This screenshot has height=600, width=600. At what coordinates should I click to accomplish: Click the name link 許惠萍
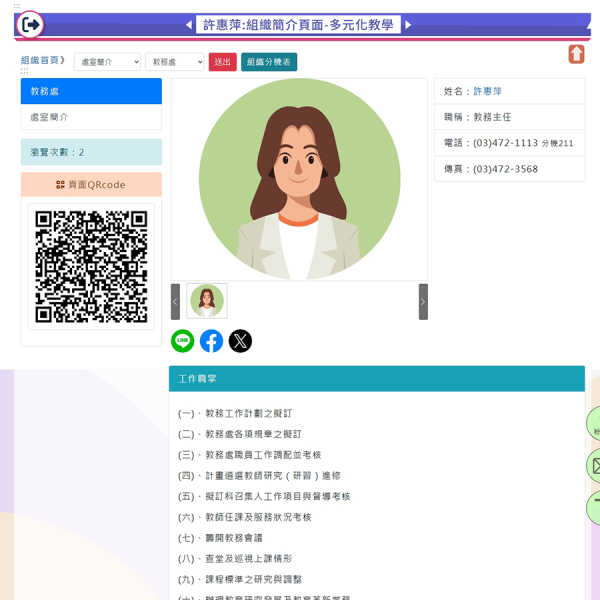click(x=488, y=91)
